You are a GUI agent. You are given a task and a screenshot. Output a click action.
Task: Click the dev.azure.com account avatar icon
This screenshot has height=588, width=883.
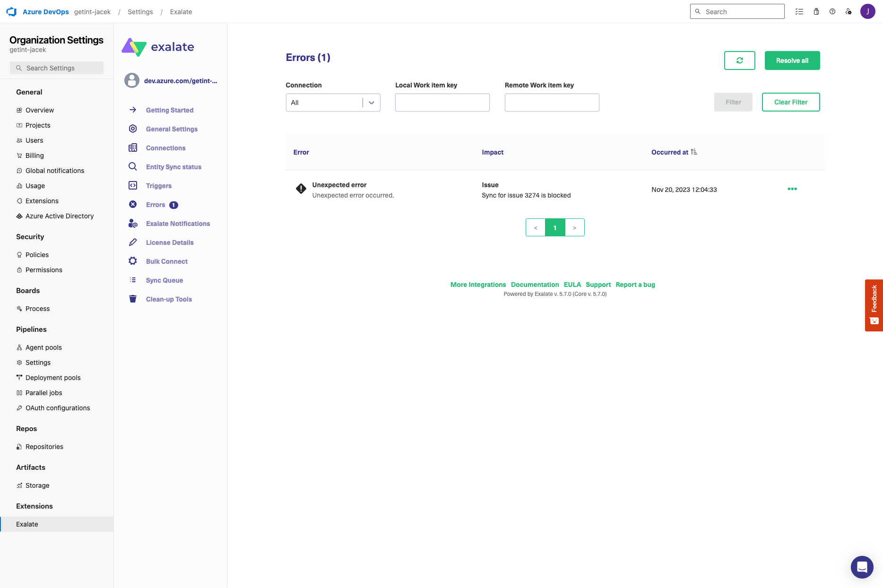pos(132,80)
